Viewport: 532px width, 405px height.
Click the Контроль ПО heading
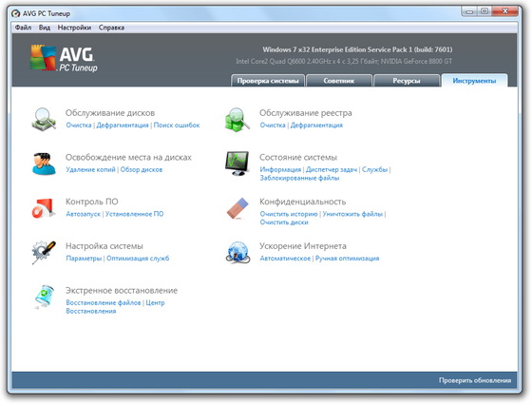coord(91,202)
